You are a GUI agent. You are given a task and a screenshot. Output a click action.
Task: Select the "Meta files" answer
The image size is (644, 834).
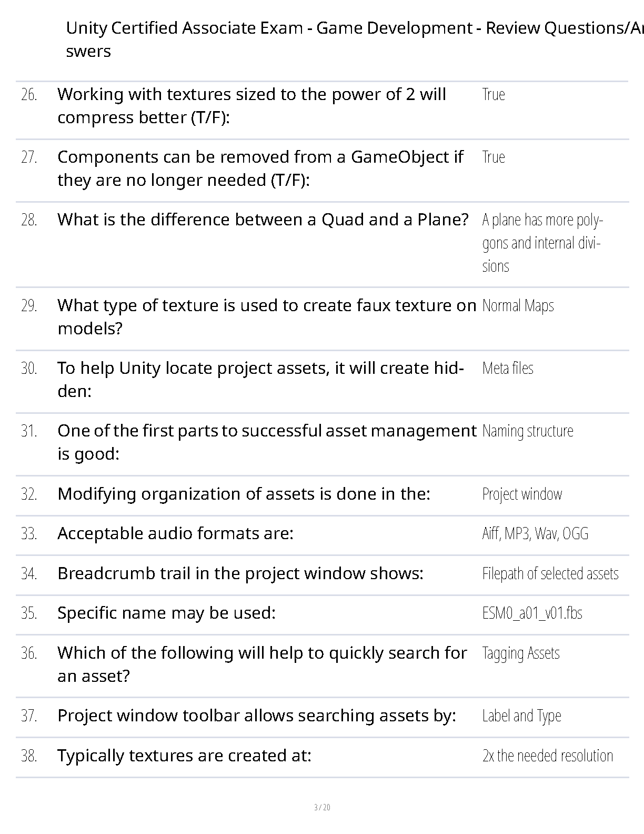tap(508, 368)
